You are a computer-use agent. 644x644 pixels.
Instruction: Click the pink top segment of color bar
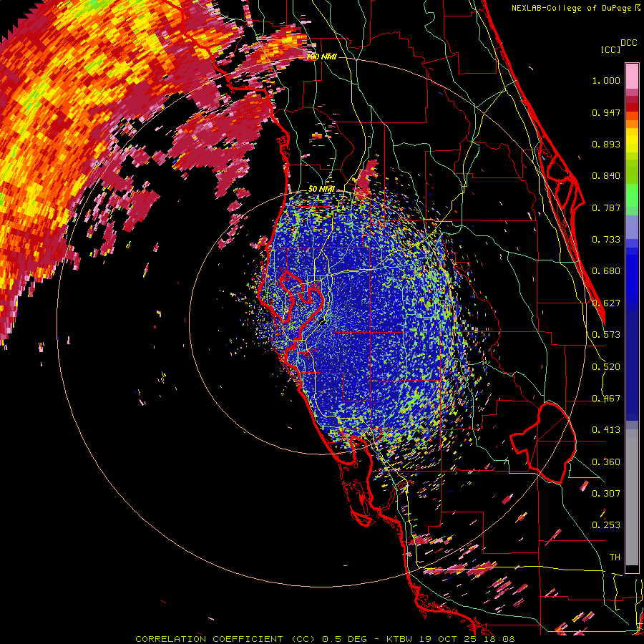pyautogui.click(x=632, y=77)
